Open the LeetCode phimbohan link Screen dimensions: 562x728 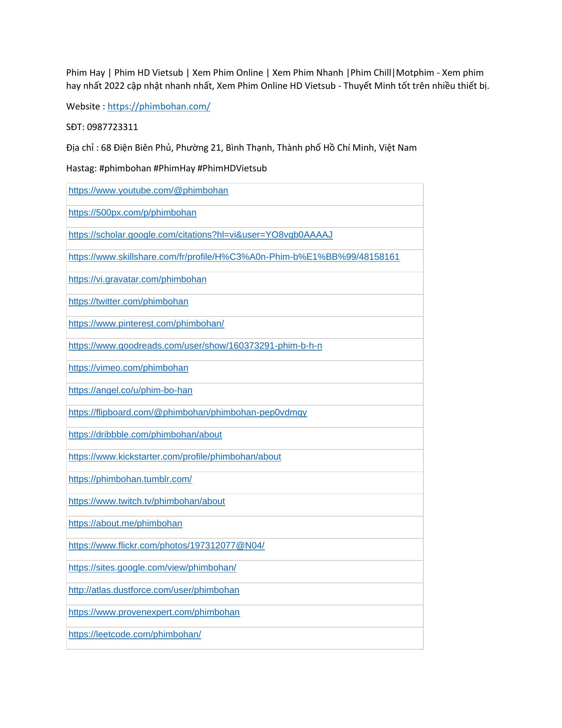tap(135, 634)
